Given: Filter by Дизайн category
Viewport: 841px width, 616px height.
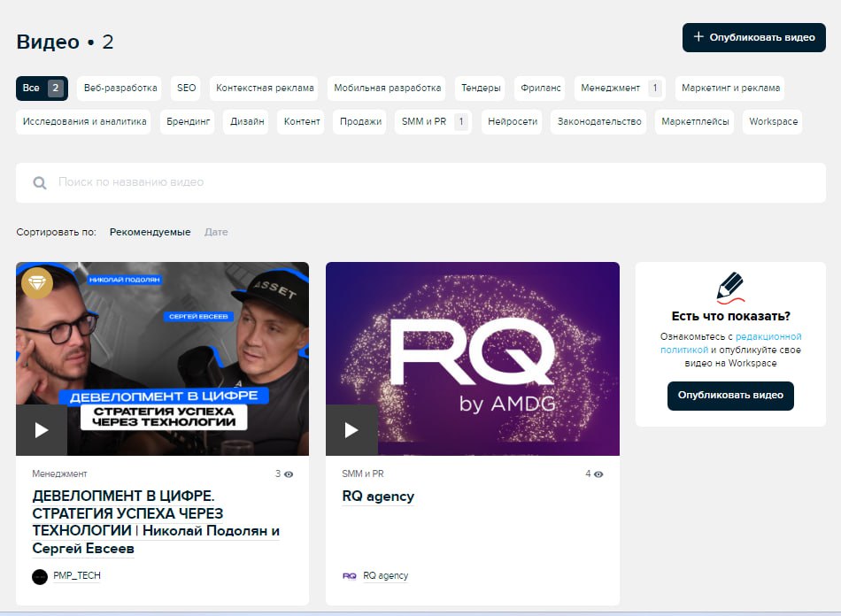Looking at the screenshot, I should click(247, 122).
